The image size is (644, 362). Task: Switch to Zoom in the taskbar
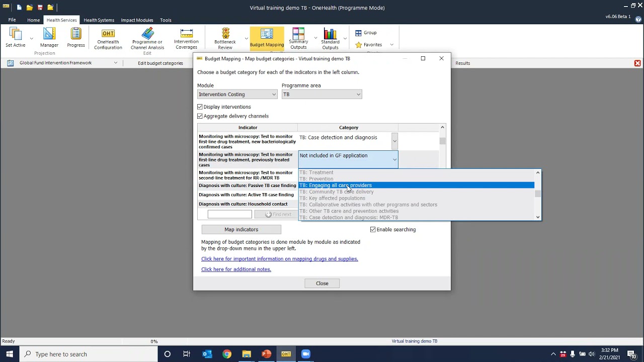pos(305,354)
